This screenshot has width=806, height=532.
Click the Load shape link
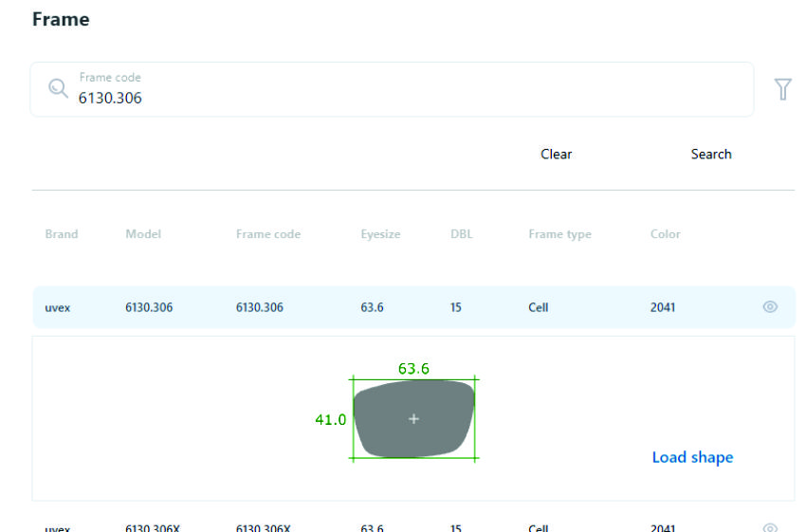[692, 457]
